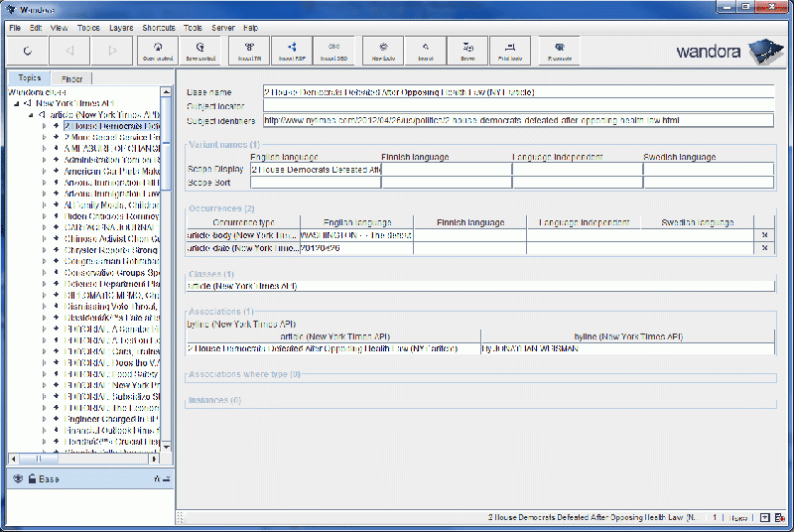The height and width of the screenshot is (532, 794).
Task: Delete the article-body occurrence with X button
Action: (x=764, y=235)
